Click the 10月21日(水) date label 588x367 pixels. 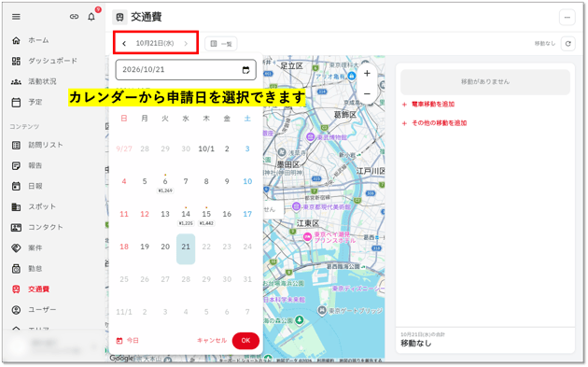click(x=155, y=44)
